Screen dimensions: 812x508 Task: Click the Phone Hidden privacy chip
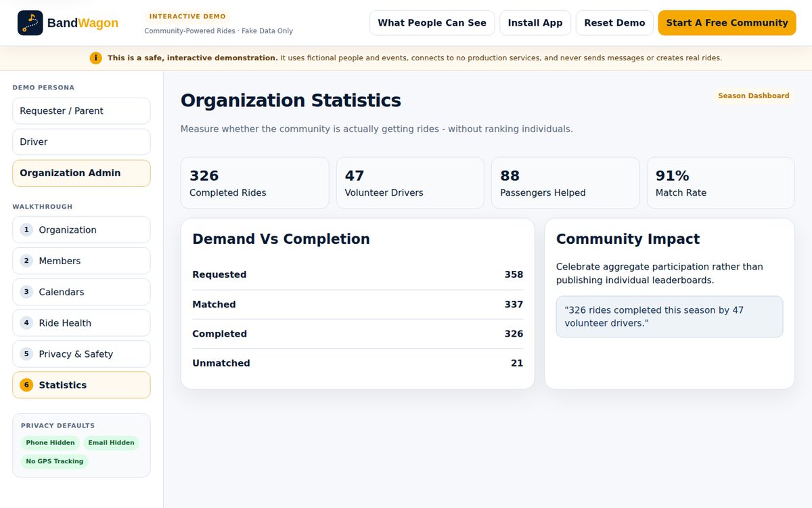coord(50,443)
